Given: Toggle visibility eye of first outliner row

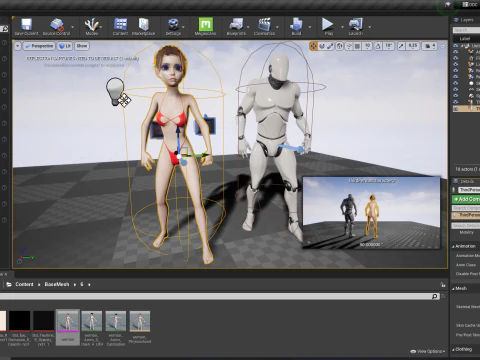Looking at the screenshot, I should click(x=456, y=46).
